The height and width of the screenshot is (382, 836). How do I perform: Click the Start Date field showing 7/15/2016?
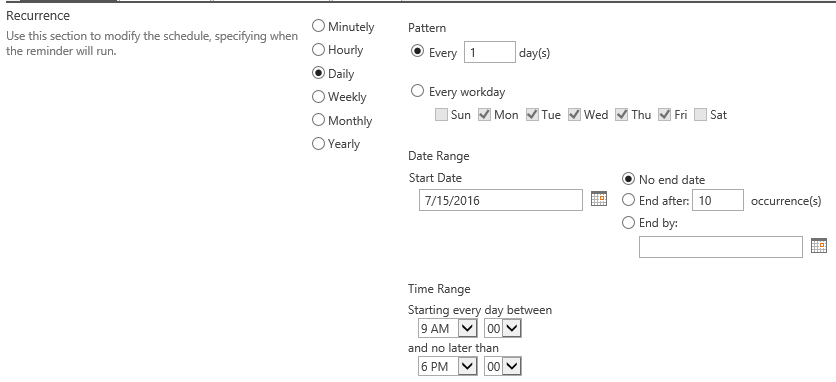(501, 200)
